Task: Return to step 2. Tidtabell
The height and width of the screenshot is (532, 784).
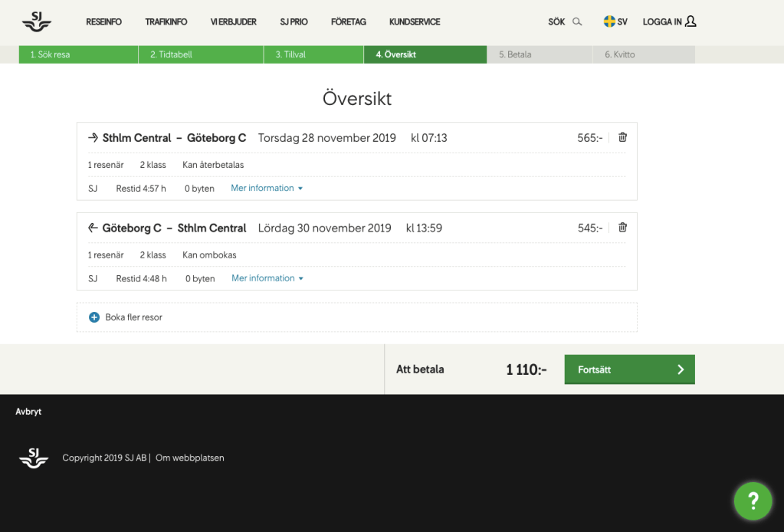Action: pyautogui.click(x=201, y=55)
